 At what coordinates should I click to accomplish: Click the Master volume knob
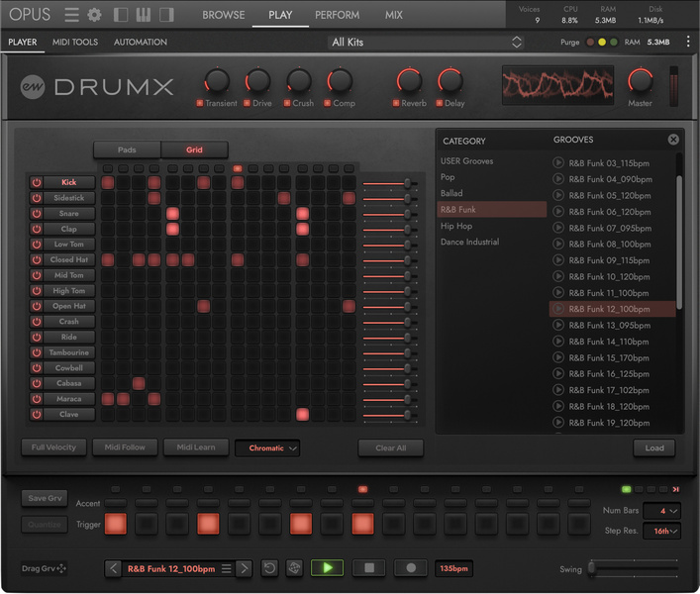pos(640,81)
